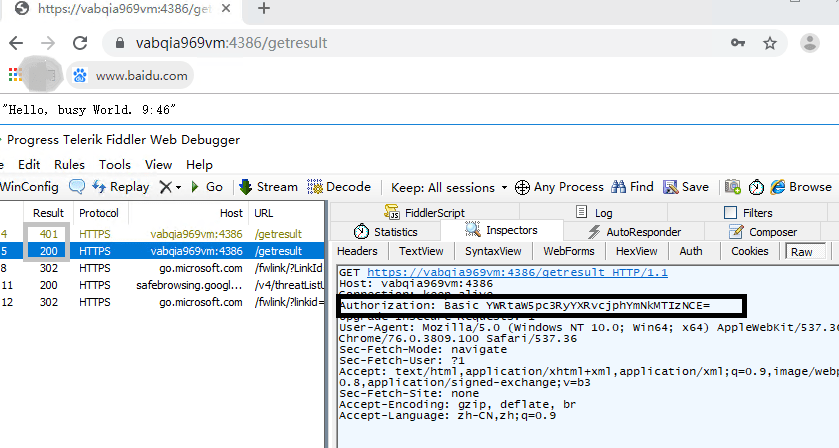Image resolution: width=839 pixels, height=448 pixels.
Task: Click the Authorization: Basic header line
Action: 525,306
